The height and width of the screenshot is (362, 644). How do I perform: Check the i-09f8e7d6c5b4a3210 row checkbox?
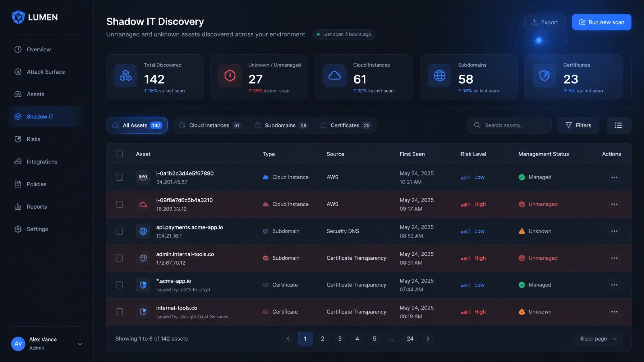[119, 204]
